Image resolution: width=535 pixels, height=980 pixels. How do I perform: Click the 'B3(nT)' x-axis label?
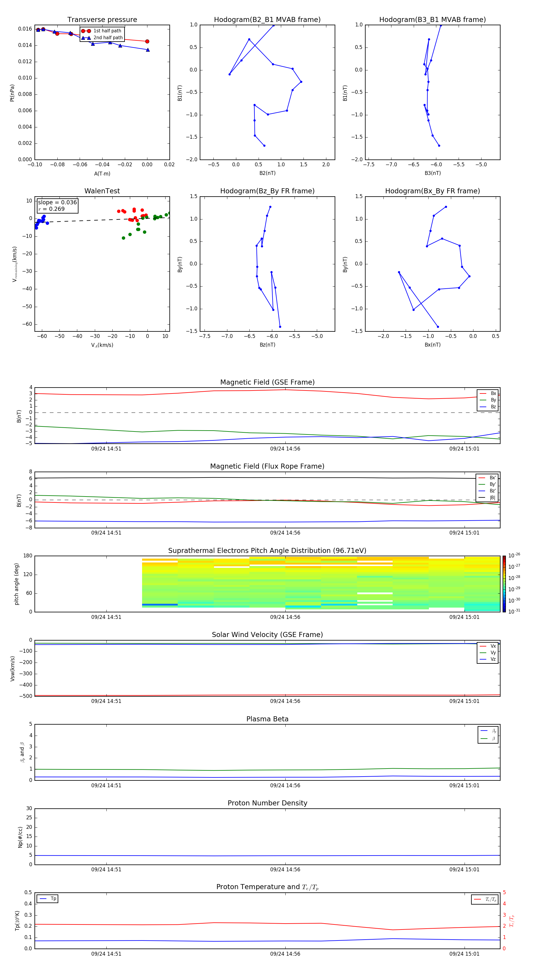point(432,173)
